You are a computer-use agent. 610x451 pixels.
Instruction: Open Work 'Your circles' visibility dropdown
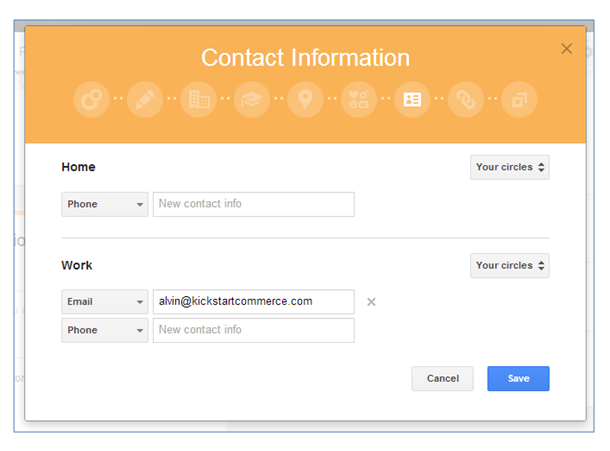point(510,265)
